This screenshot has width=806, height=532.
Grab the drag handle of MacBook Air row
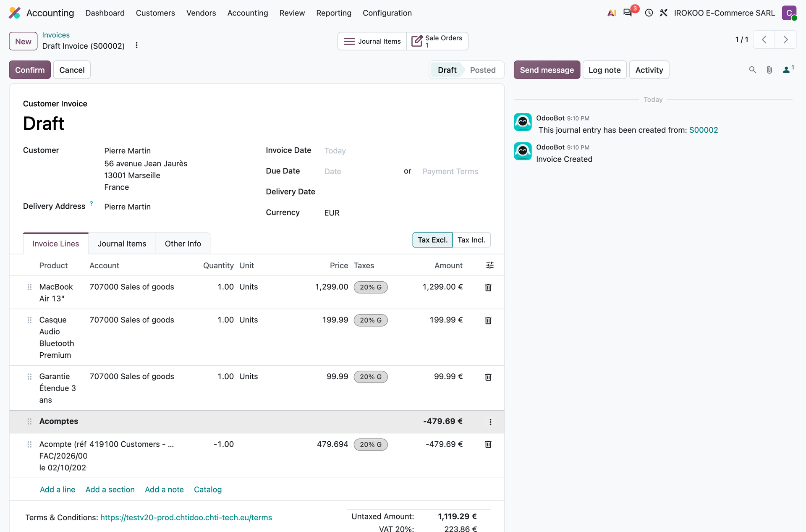point(29,287)
